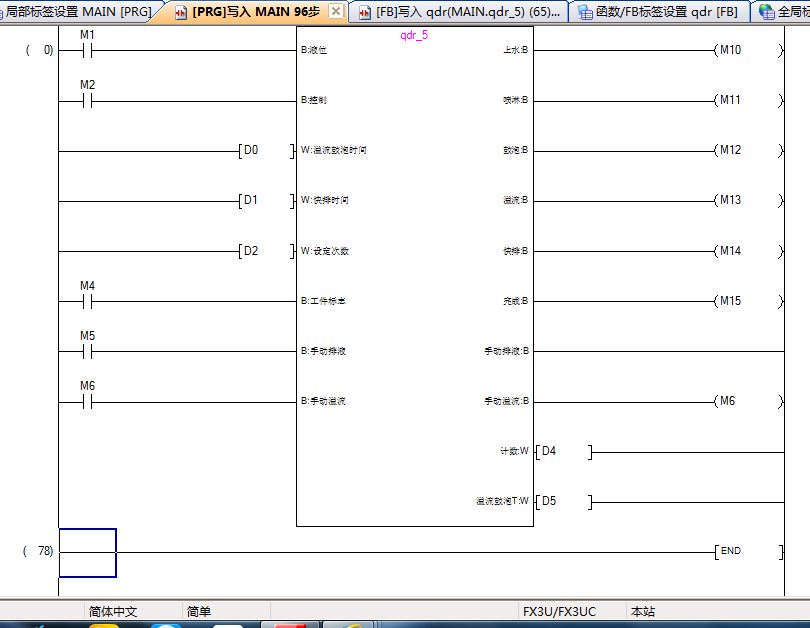Click the M13 output coil

730,200
